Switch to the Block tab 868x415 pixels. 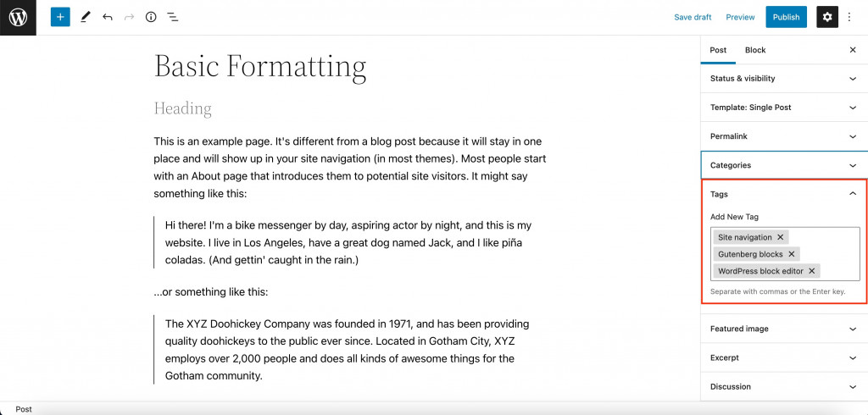(755, 50)
